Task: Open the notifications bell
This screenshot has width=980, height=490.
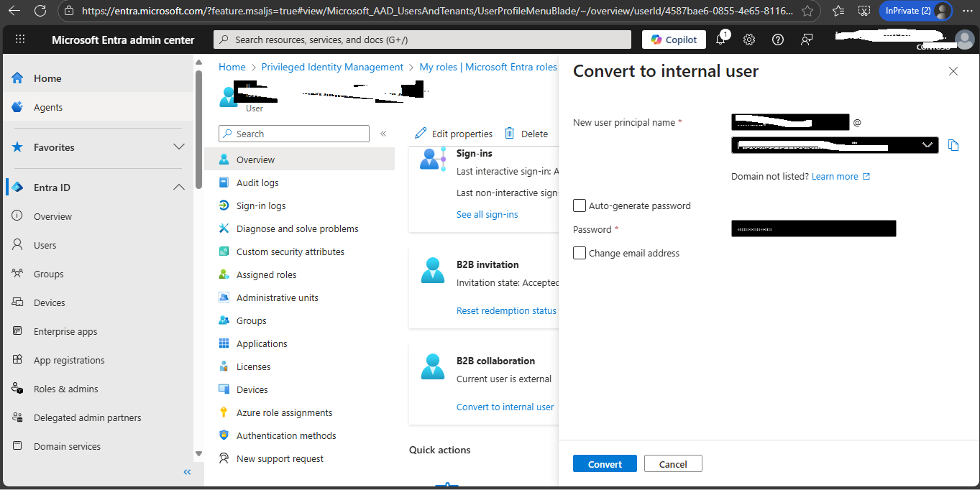Action: [720, 40]
